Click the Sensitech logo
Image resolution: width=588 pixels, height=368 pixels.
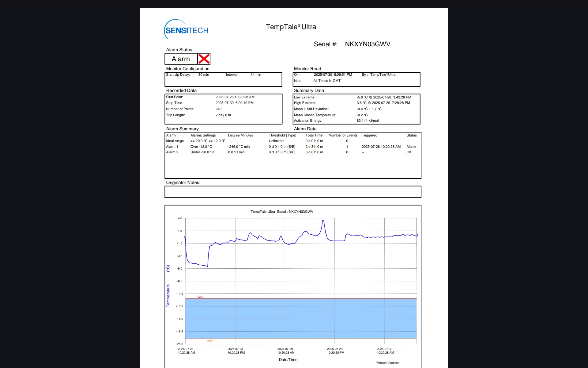point(186,30)
